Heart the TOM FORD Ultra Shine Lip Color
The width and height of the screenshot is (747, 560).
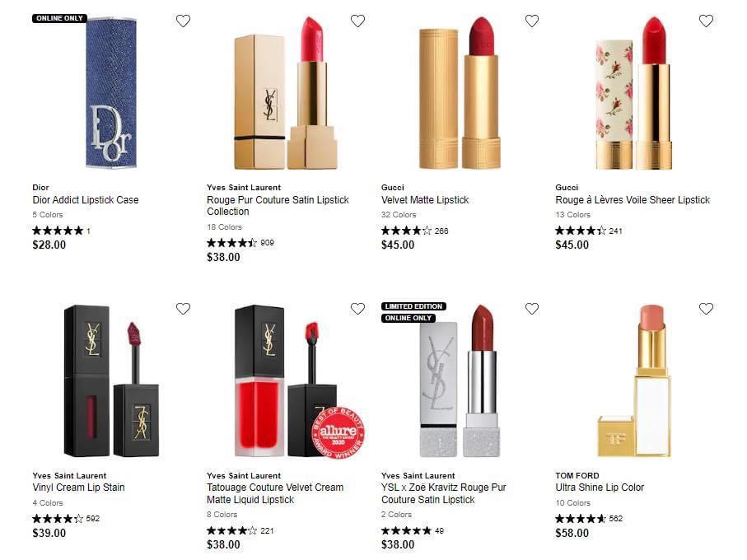pos(706,309)
